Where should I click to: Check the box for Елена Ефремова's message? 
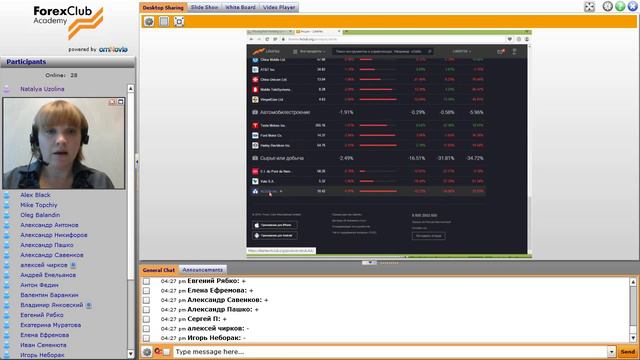pos(146,291)
